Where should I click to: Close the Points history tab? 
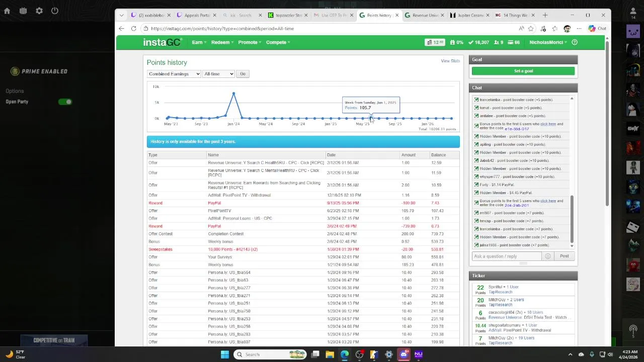[x=397, y=15]
